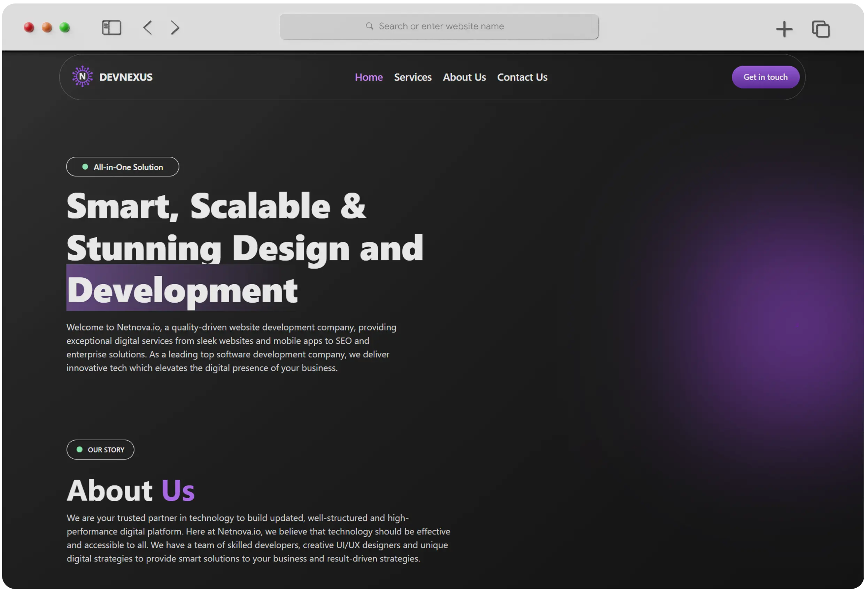Click the OUR STORY badge

coord(100,450)
